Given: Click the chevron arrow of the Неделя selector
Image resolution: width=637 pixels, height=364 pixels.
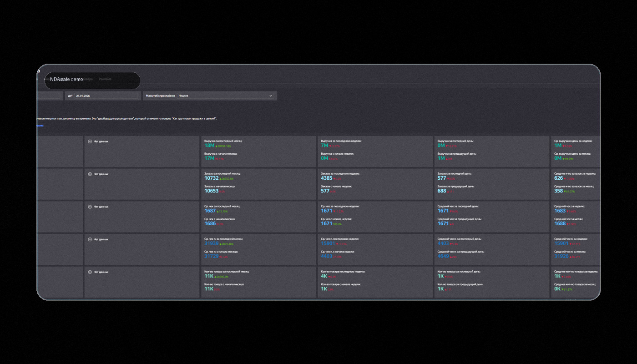Looking at the screenshot, I should (x=271, y=96).
